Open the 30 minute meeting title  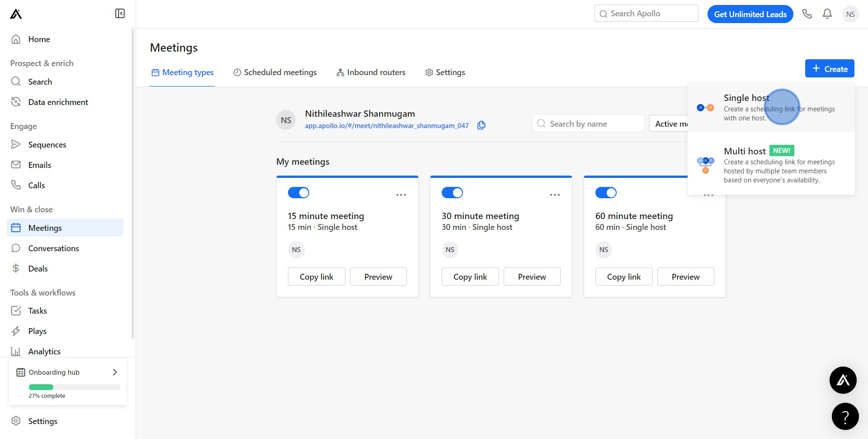[x=481, y=216]
